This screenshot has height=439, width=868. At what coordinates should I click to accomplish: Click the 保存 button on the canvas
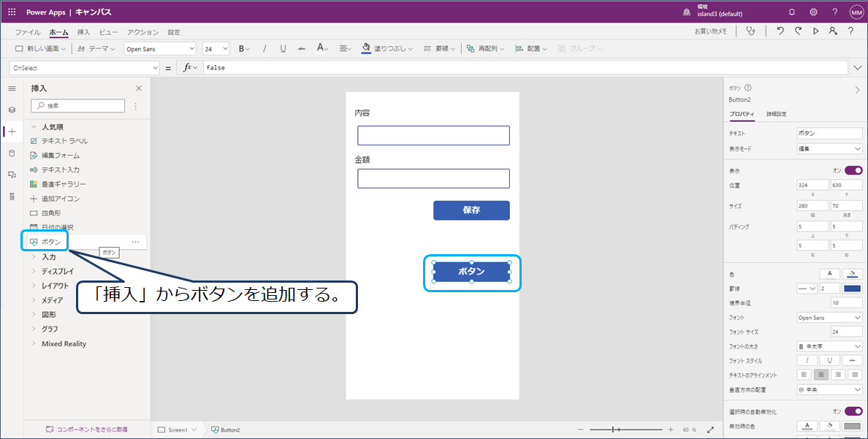pyautogui.click(x=471, y=210)
